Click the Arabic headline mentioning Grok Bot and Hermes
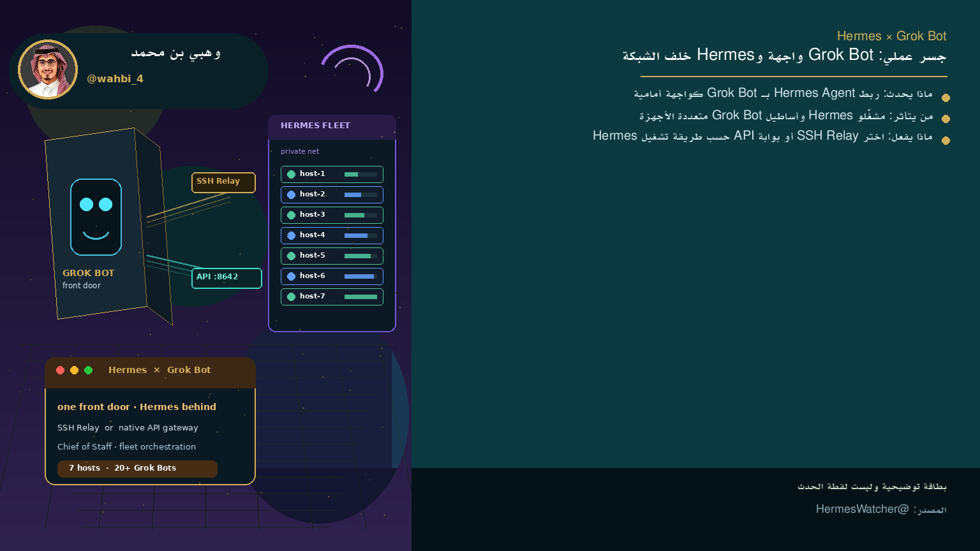 pos(784,55)
